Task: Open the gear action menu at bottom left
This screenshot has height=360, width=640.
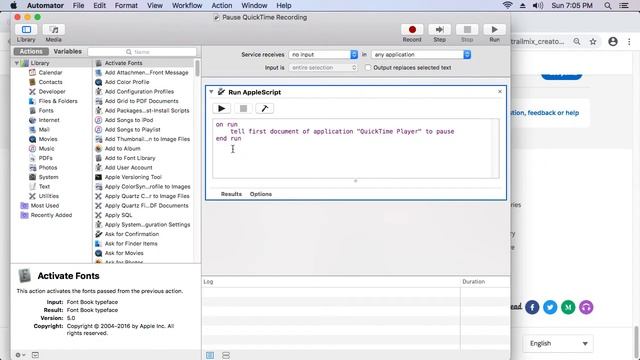Action: click(20, 355)
